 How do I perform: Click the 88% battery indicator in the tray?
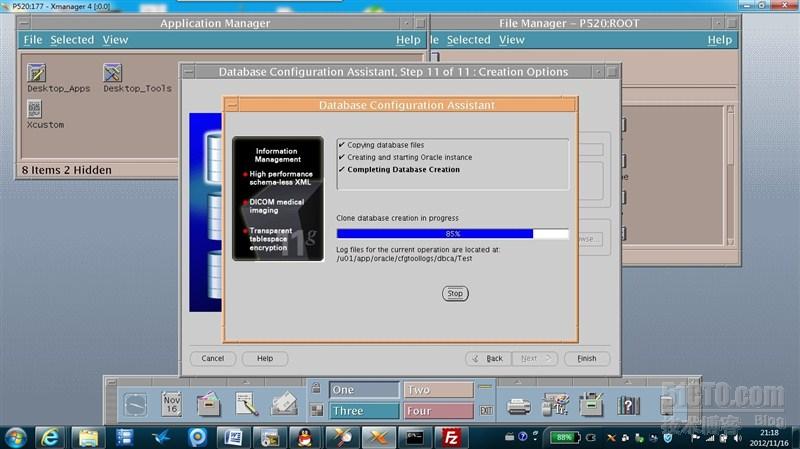565,438
